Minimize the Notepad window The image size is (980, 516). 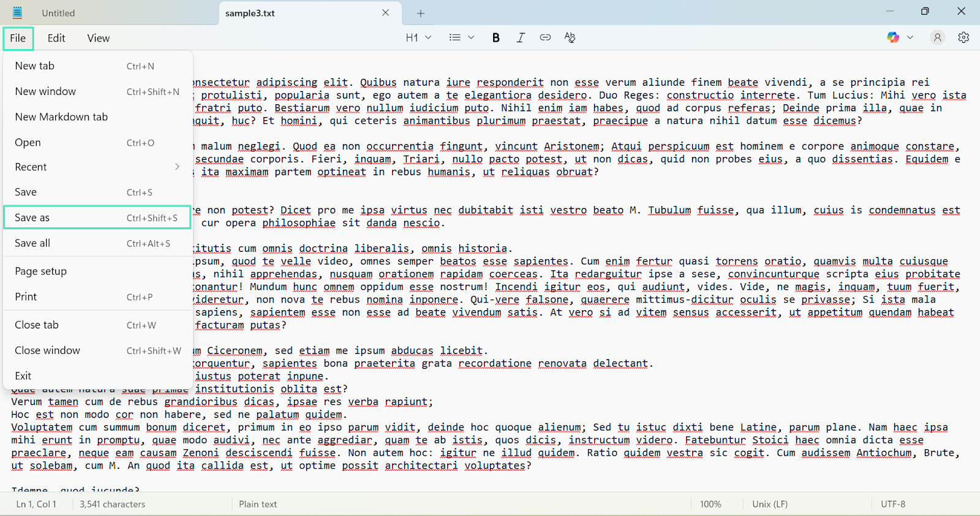pos(889,11)
